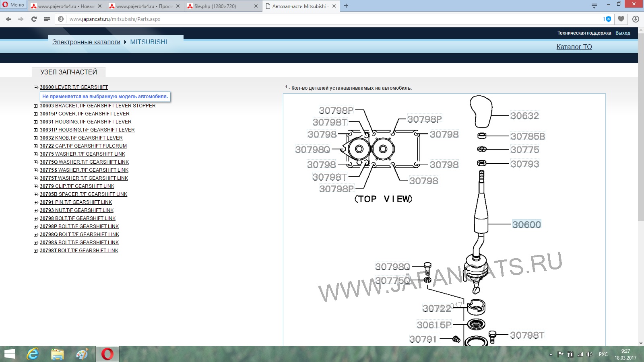The image size is (644, 362).
Task: Click 30793 nut label in diagram
Action: coord(524,164)
